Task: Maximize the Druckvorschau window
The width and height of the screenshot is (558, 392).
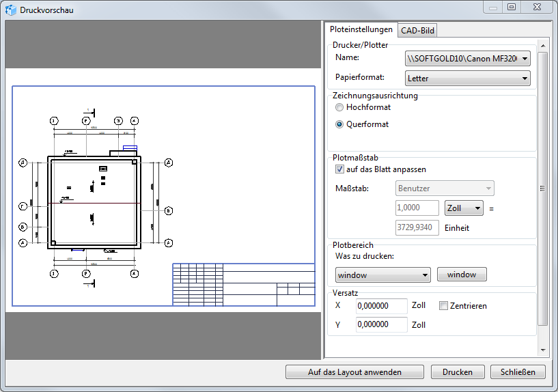Action: [511, 7]
